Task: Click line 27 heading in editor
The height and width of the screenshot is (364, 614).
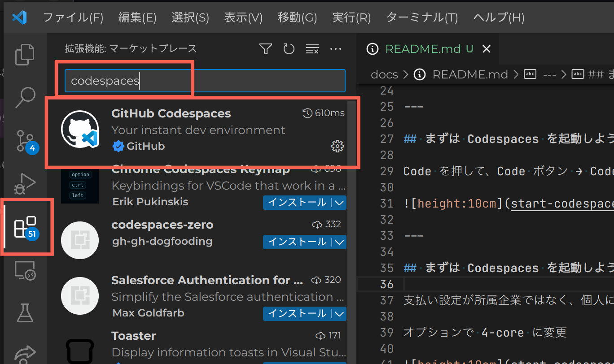Action: (509, 139)
